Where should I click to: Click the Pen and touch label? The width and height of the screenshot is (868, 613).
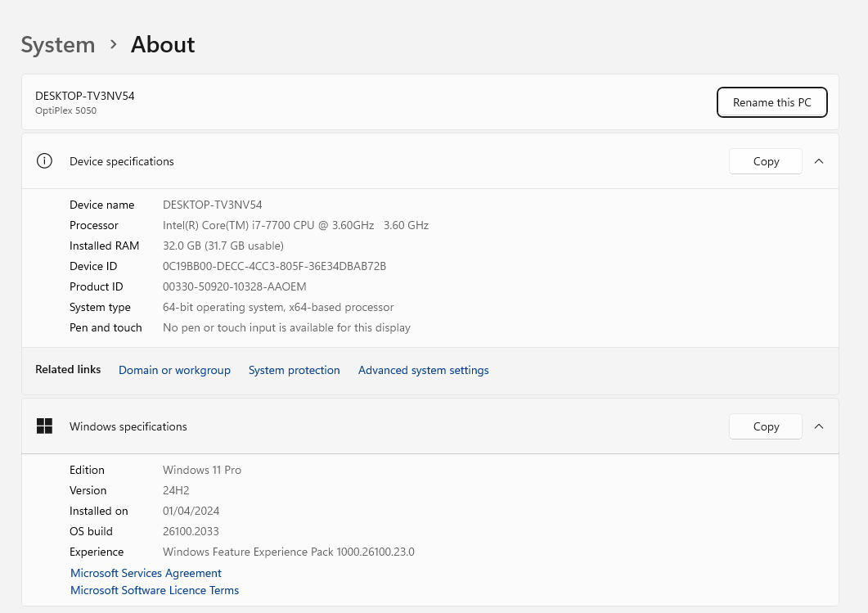click(x=106, y=328)
